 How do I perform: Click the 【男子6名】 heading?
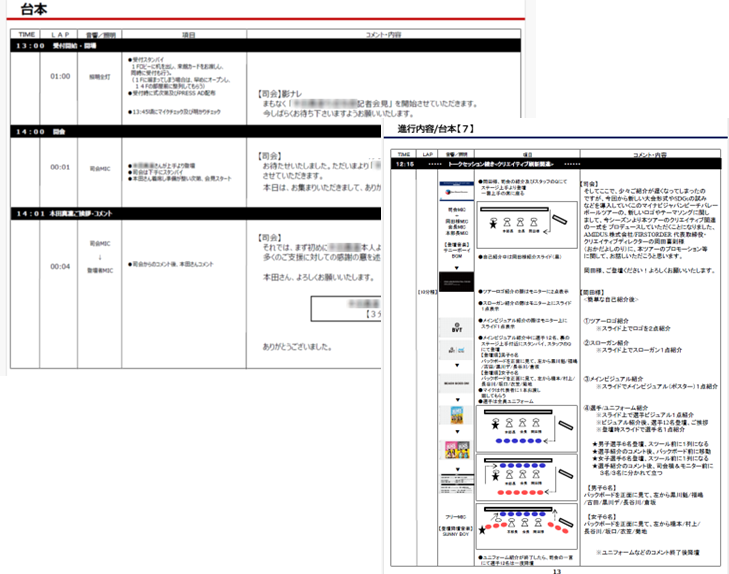point(602,488)
